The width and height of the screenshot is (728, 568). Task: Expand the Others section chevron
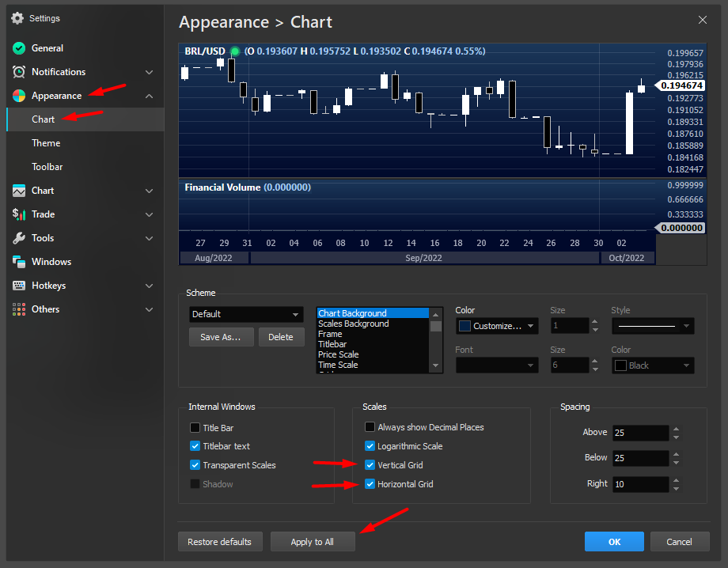click(150, 309)
